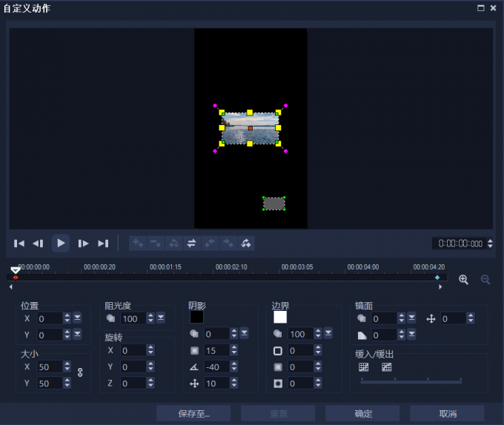Open the white border color swatch
504x425 pixels.
280,317
